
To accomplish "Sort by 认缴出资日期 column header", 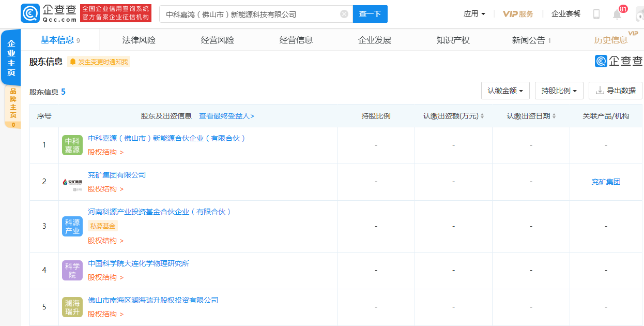I will (531, 116).
